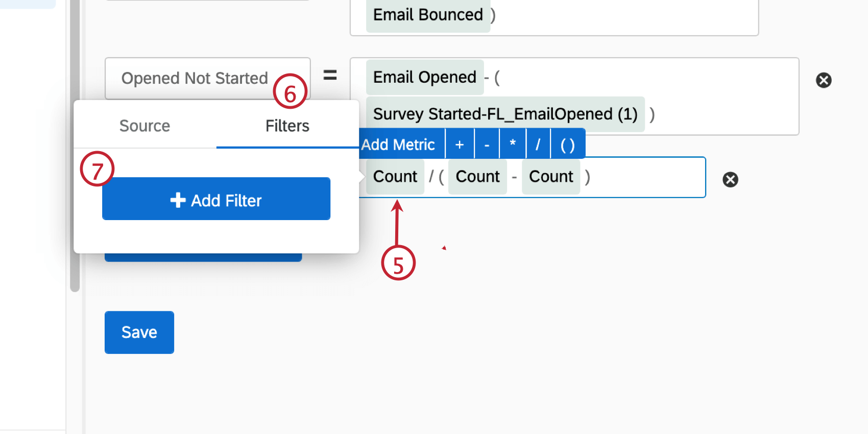Select the last Count chip before the closing parenthesis

coord(551,176)
